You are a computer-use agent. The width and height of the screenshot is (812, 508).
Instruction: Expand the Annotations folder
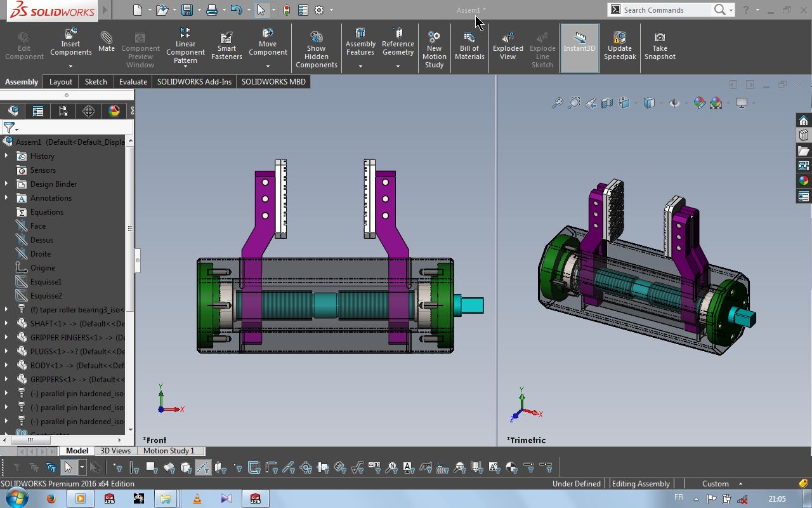click(6, 198)
